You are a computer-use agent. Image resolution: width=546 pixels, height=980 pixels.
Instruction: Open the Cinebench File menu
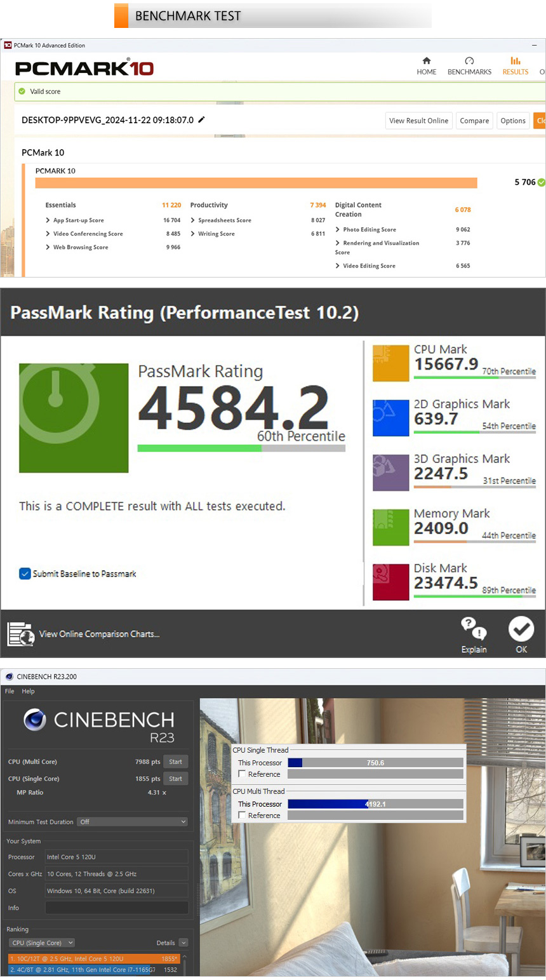click(x=10, y=691)
